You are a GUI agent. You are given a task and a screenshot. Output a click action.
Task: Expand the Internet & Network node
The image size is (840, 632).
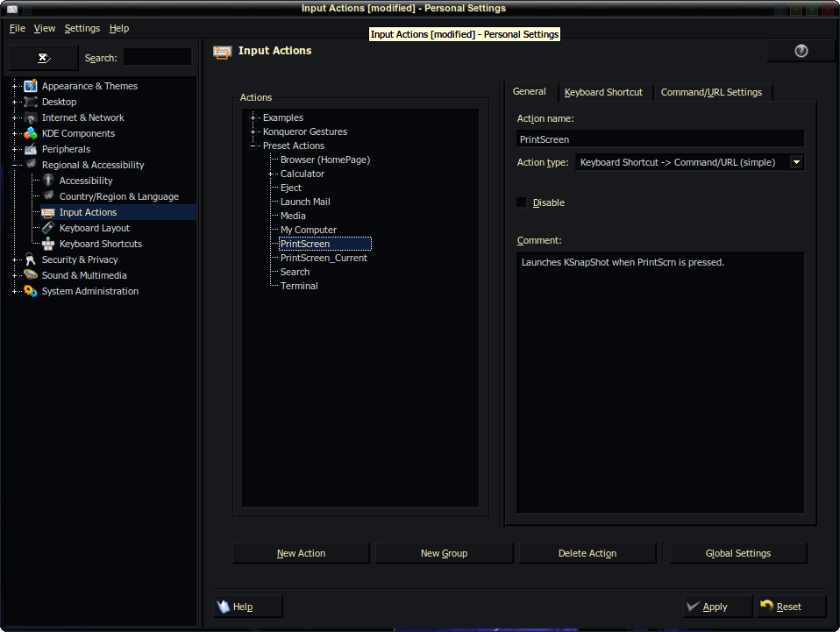tap(14, 117)
